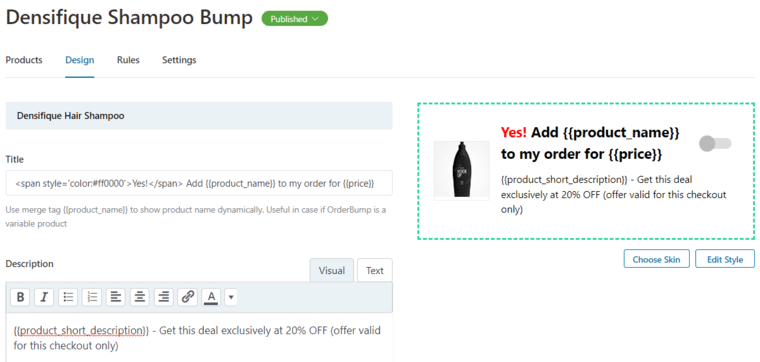This screenshot has height=362, width=760.
Task: Align description text left
Action: (115, 297)
